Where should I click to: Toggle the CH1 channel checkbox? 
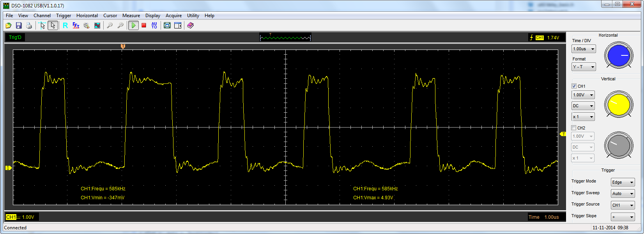tap(574, 86)
